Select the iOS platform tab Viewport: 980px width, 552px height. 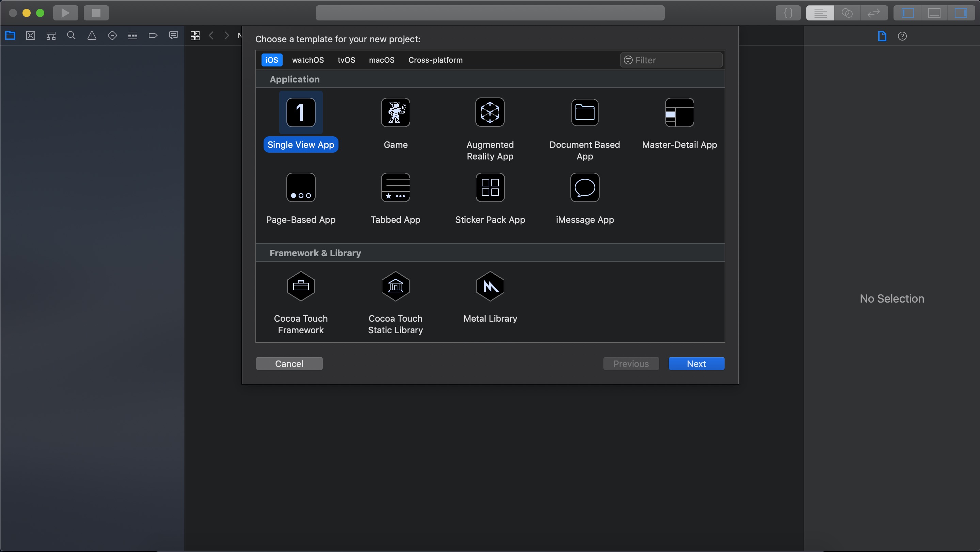point(272,60)
